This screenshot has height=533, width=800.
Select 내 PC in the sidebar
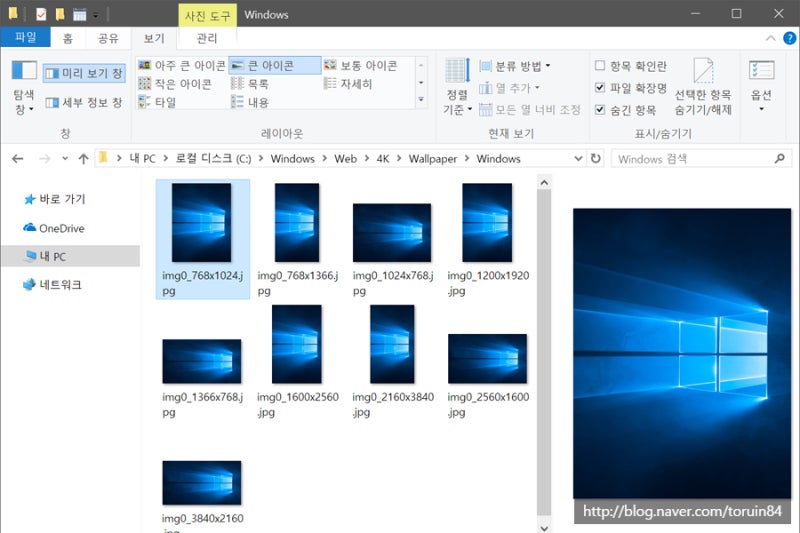point(70,256)
